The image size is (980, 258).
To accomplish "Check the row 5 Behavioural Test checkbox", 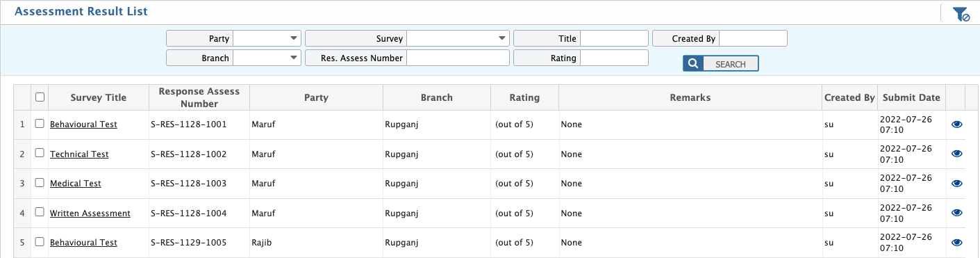I will (x=40, y=242).
